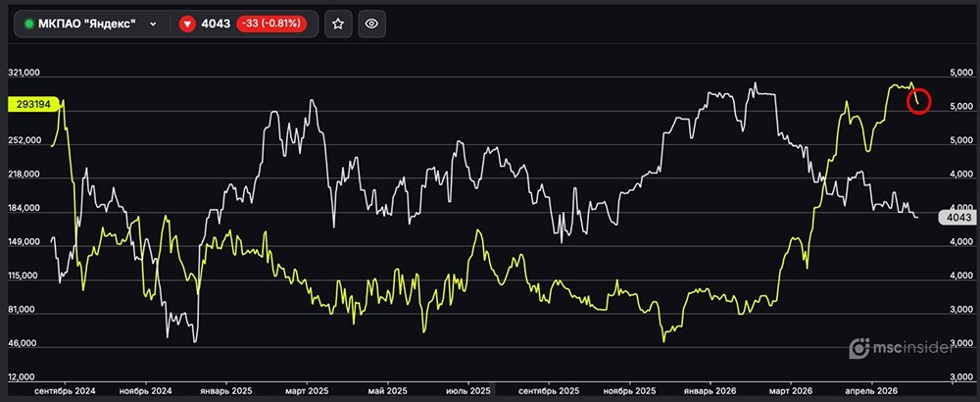Click the май 2025 axis label
The height and width of the screenshot is (402, 980).
(x=387, y=389)
